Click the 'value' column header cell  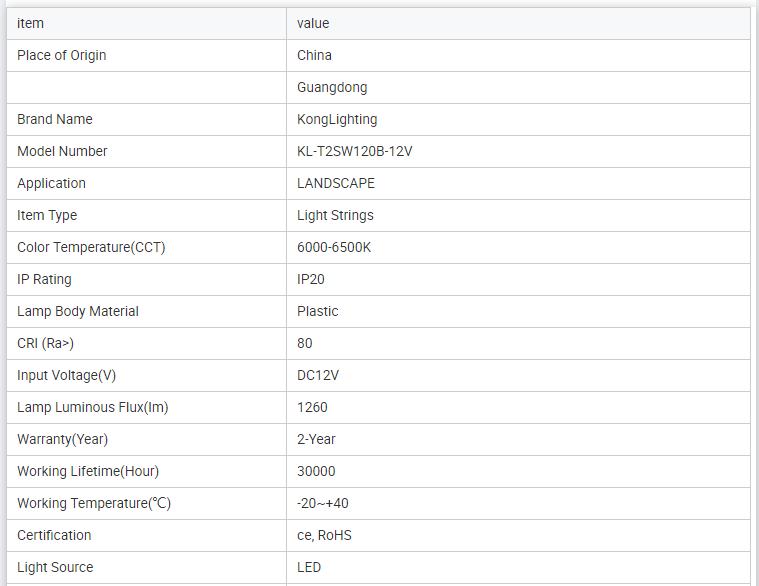point(313,23)
